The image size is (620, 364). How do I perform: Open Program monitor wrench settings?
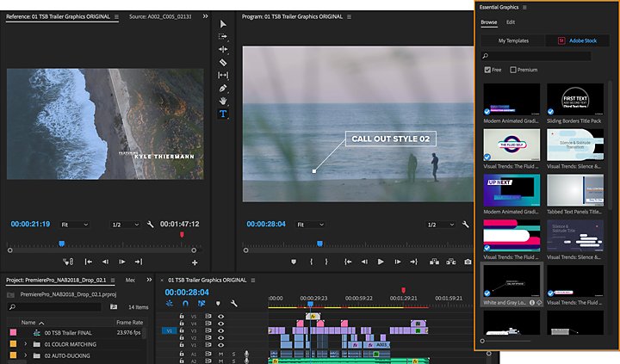point(465,225)
